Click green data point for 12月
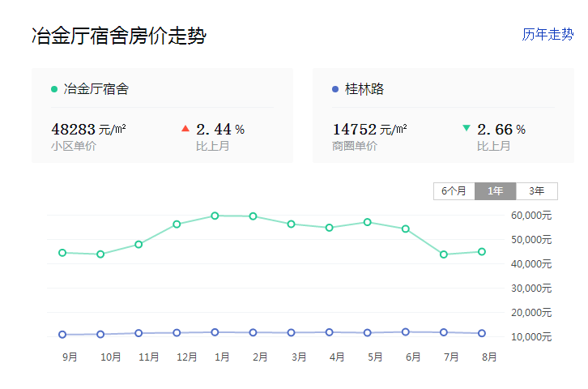The height and width of the screenshot is (389, 588). click(x=177, y=224)
